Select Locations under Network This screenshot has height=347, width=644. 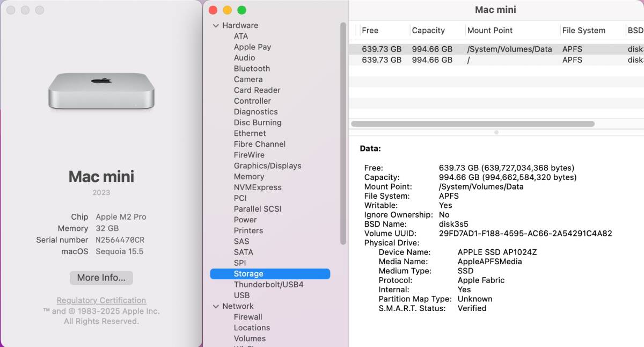252,328
